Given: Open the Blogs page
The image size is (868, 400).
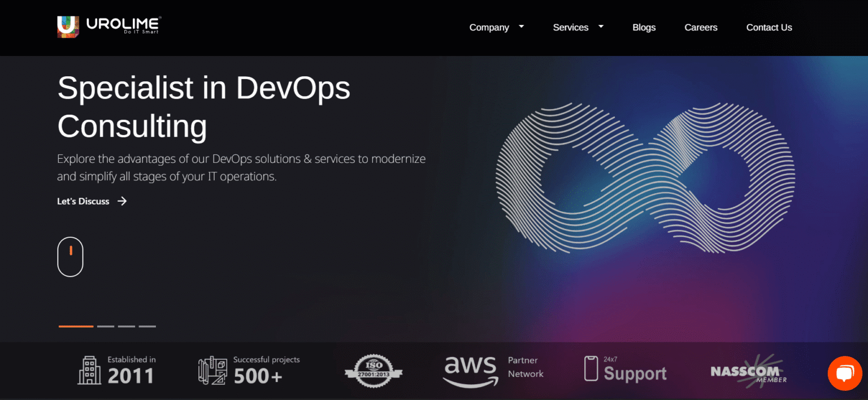Looking at the screenshot, I should pyautogui.click(x=644, y=27).
